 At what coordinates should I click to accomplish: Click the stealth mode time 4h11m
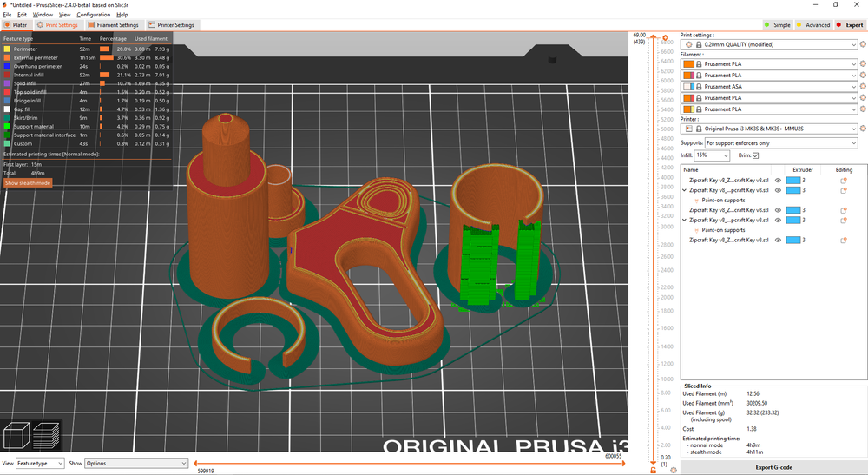tap(754, 452)
